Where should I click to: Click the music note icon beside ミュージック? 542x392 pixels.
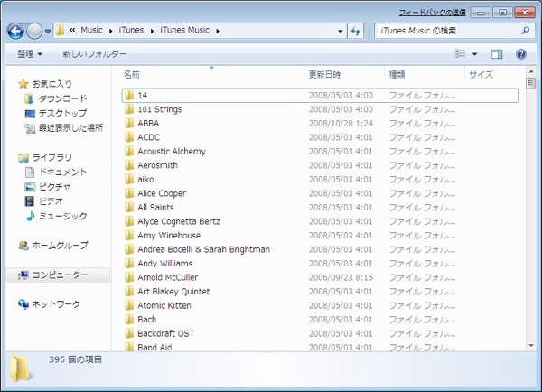pos(31,216)
